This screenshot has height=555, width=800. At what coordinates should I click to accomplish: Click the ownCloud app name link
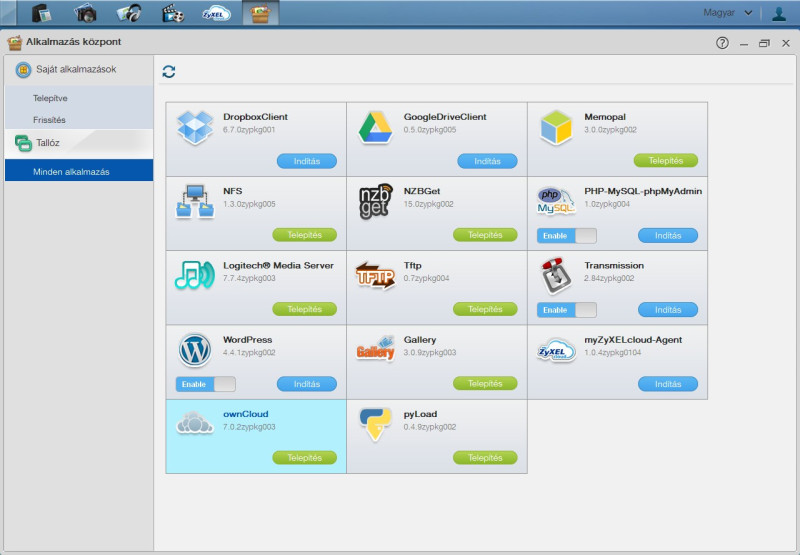pos(245,414)
